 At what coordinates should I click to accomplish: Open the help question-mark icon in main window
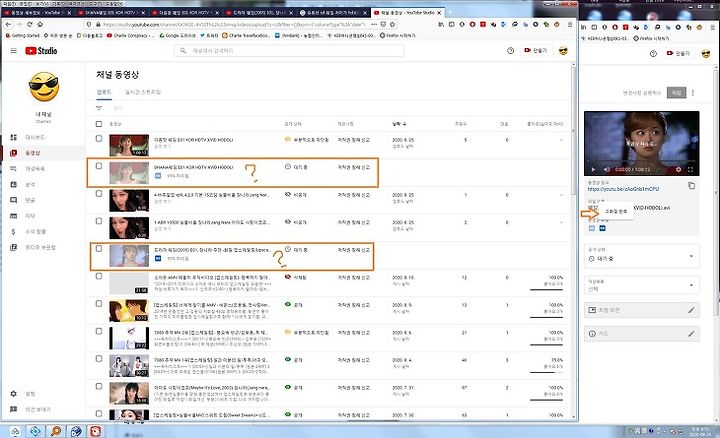[510, 51]
